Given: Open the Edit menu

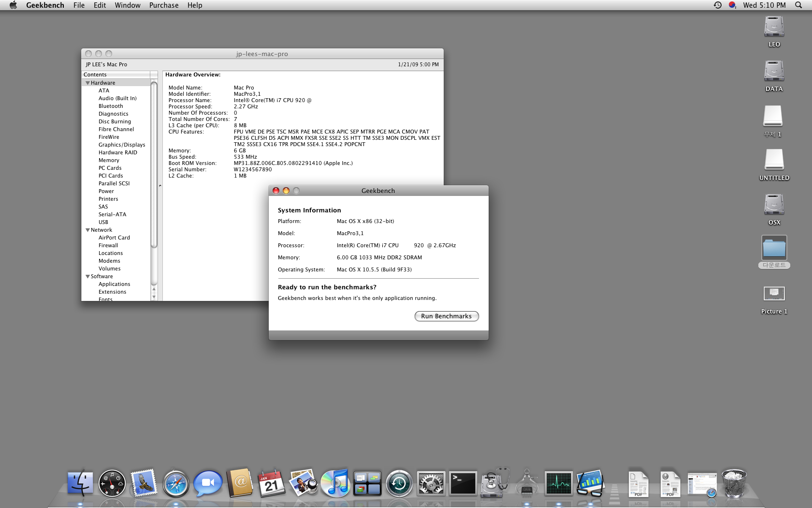Looking at the screenshot, I should [x=100, y=5].
